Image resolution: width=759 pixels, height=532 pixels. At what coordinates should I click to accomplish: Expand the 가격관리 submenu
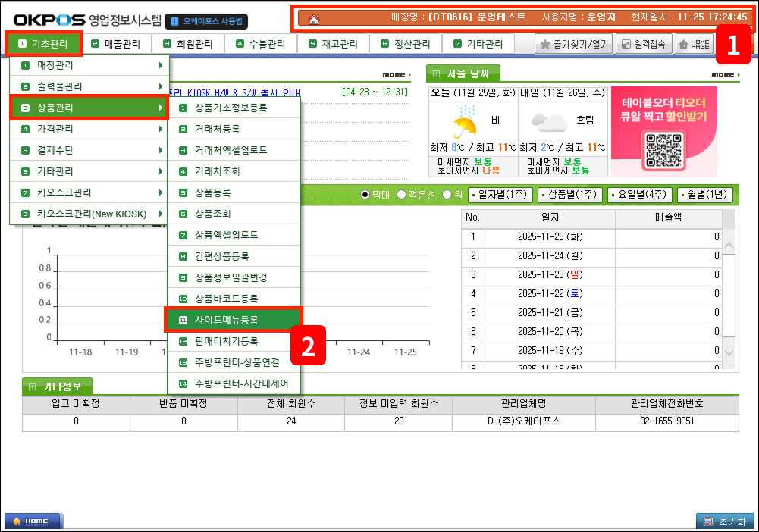(88, 129)
